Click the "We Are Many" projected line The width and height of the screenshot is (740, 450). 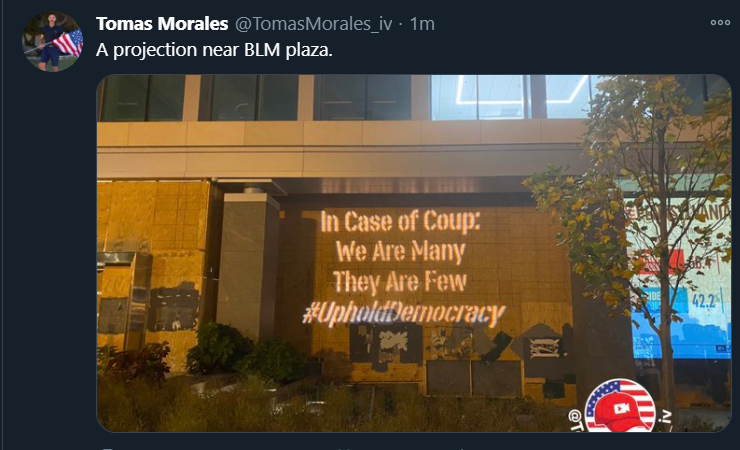tap(400, 251)
